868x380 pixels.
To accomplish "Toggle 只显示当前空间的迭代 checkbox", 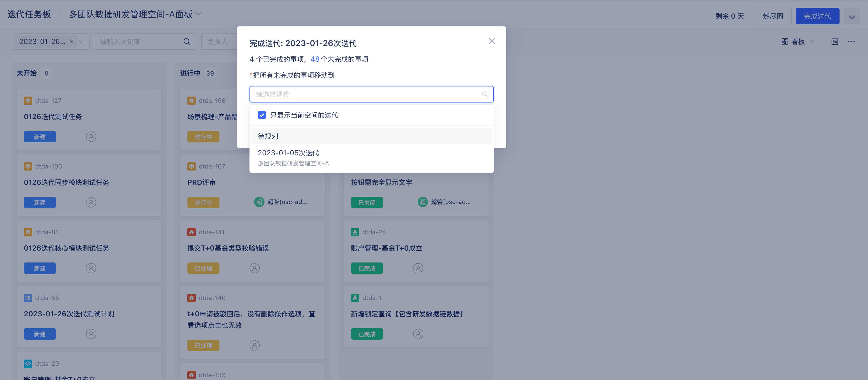I will click(262, 115).
